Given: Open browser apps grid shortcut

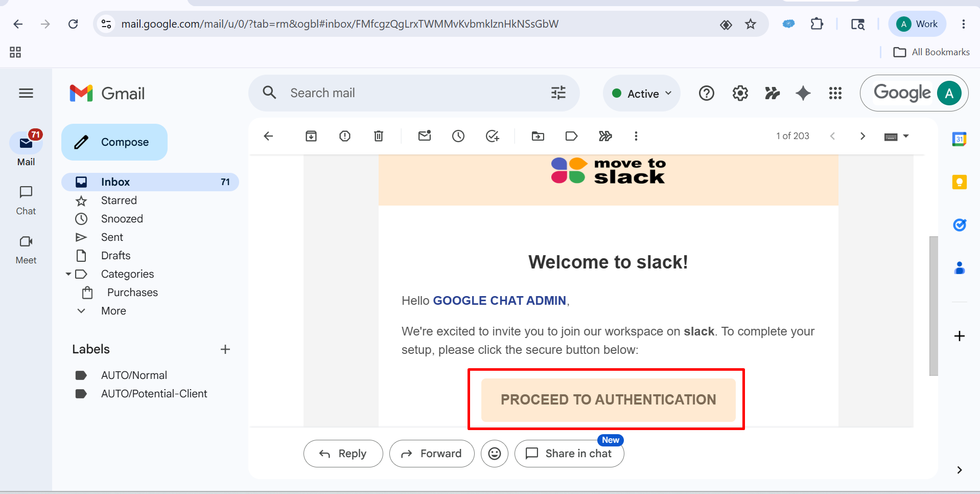Looking at the screenshot, I should pos(15,52).
